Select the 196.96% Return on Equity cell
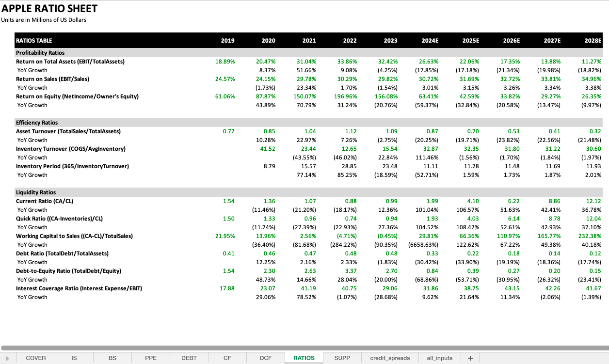The image size is (609, 364). pos(347,96)
